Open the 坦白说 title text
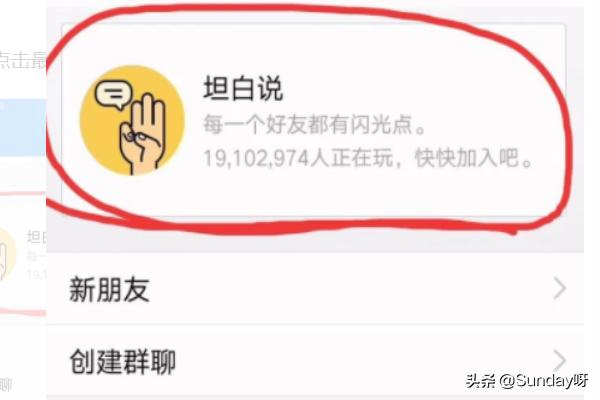 point(243,88)
